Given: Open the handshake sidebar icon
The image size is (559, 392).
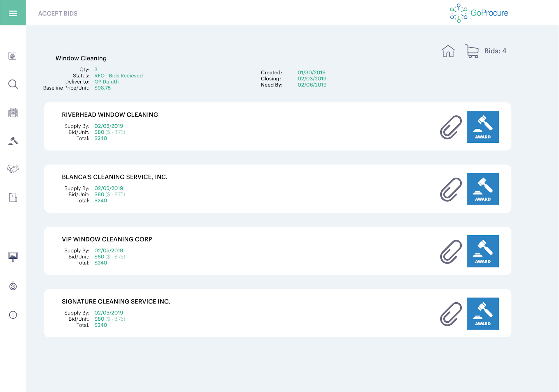Looking at the screenshot, I should coord(13,169).
